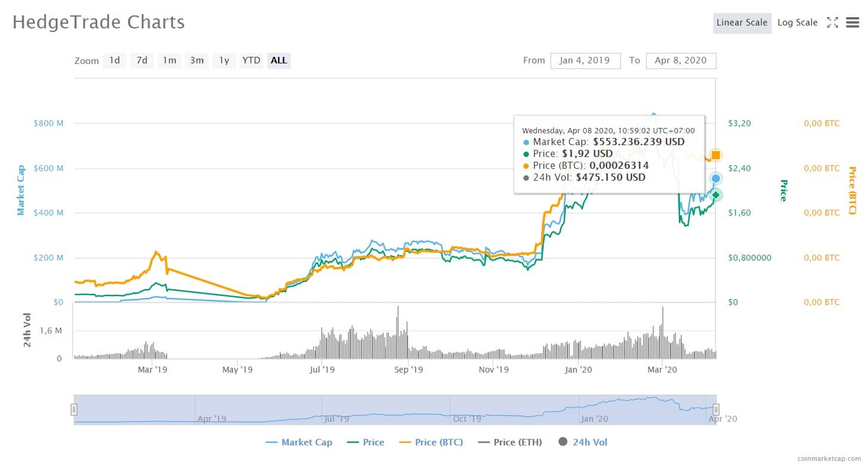Image resolution: width=868 pixels, height=465 pixels.
Task: Switch to Linear Scale
Action: pyautogui.click(x=742, y=23)
